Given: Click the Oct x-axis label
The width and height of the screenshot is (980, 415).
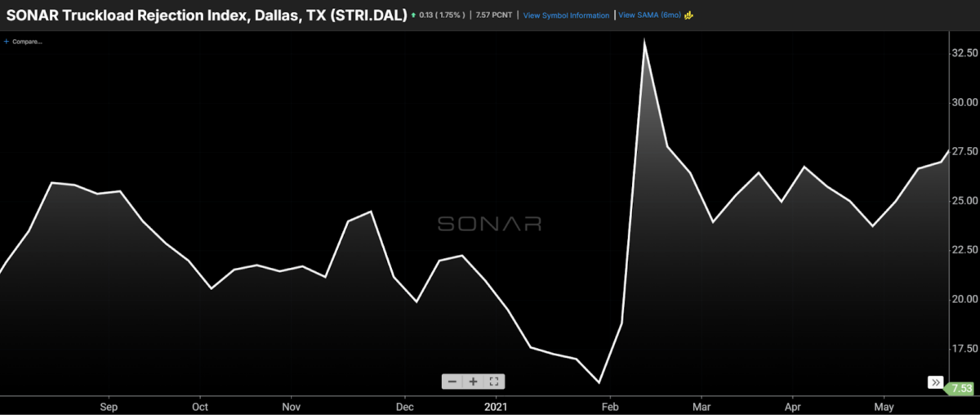Looking at the screenshot, I should [x=200, y=406].
